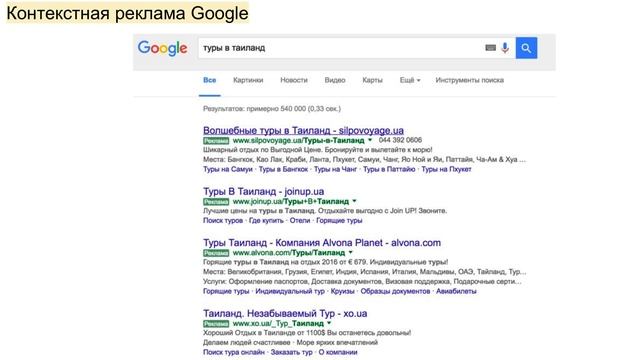Open alvona.com sitelink 'Горящие туры'
The height and width of the screenshot is (360, 640).
226,291
